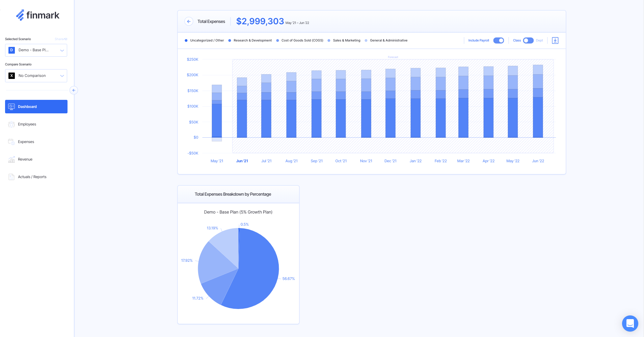Screen dimensions: 644x337
Task: Click the Expenses sidebar icon
Action: (11, 142)
